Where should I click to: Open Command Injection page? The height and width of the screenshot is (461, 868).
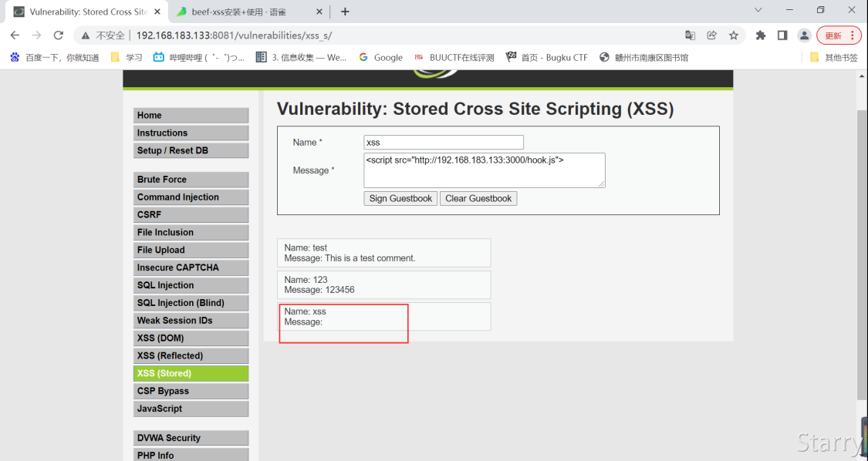191,197
